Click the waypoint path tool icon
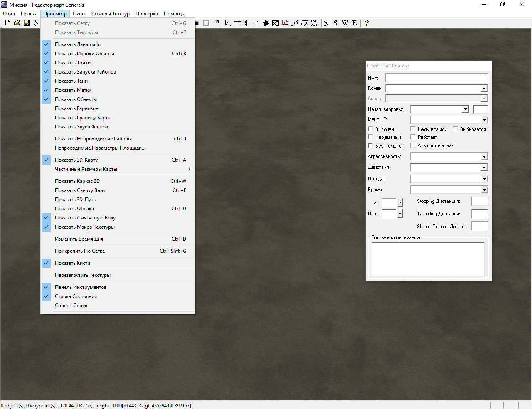 (x=295, y=23)
